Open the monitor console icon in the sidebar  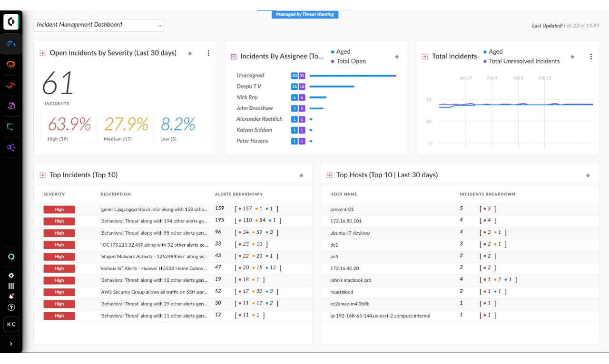pos(10,126)
